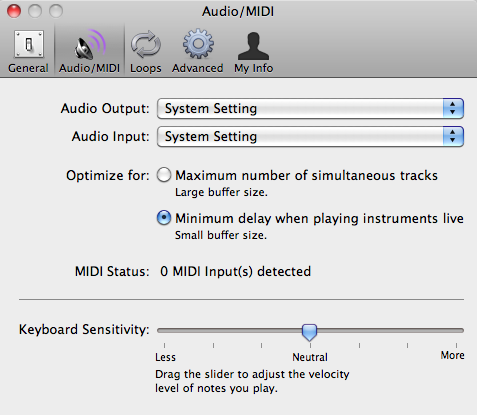Open the Audio Output dropdown
Viewport: 477px width, 415px height.
coord(310,108)
